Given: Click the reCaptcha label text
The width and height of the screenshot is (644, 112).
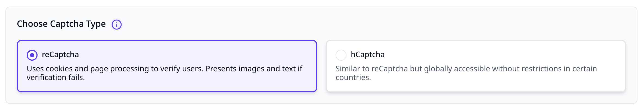Looking at the screenshot, I should 60,55.
